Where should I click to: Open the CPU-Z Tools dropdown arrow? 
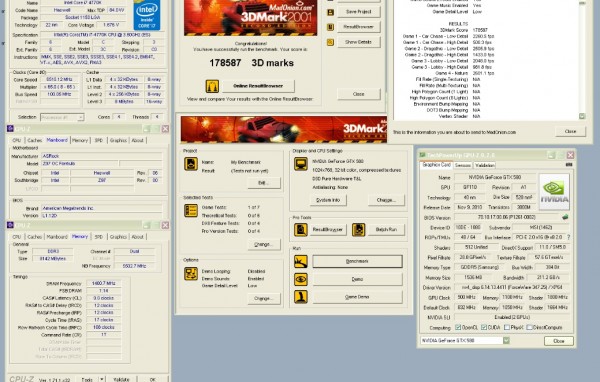tap(102, 379)
